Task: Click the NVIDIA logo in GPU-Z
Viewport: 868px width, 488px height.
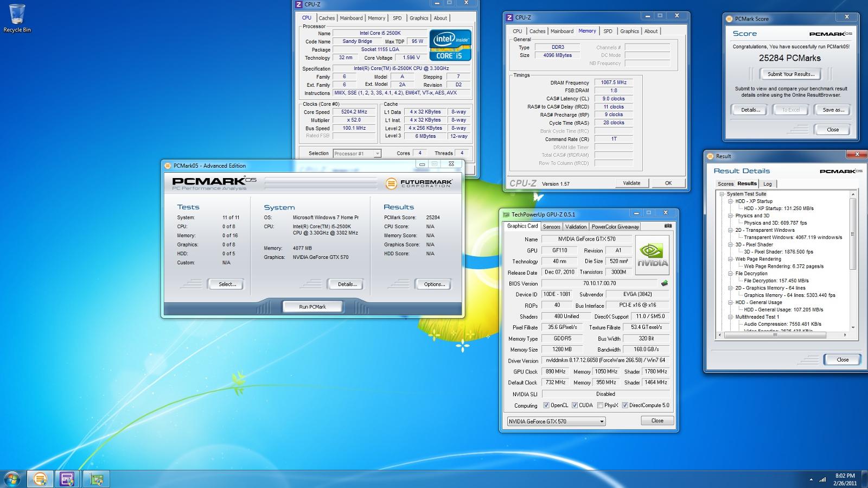Action: tap(653, 255)
